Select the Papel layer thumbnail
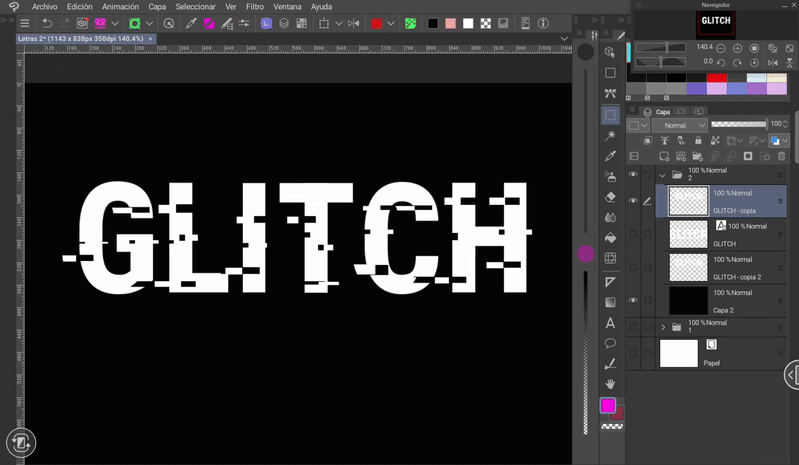799x465 pixels. coord(679,353)
